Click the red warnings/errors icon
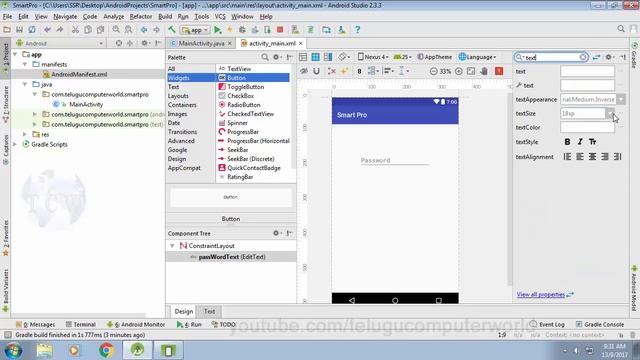Image resolution: width=640 pixels, height=360 pixels. [499, 71]
